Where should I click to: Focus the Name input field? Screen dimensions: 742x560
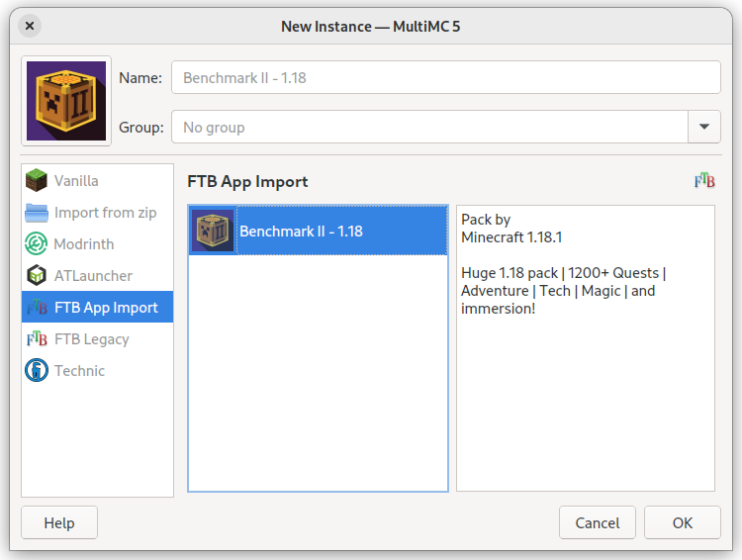click(x=446, y=77)
